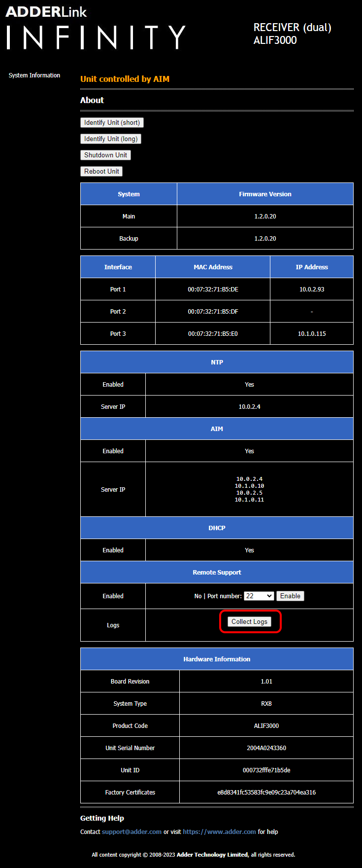Select the Port 1 MAC address 00:07:32:71:B5:DE

(213, 289)
